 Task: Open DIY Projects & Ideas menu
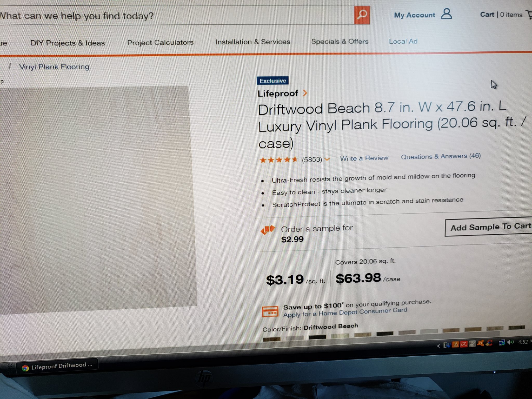tap(68, 43)
